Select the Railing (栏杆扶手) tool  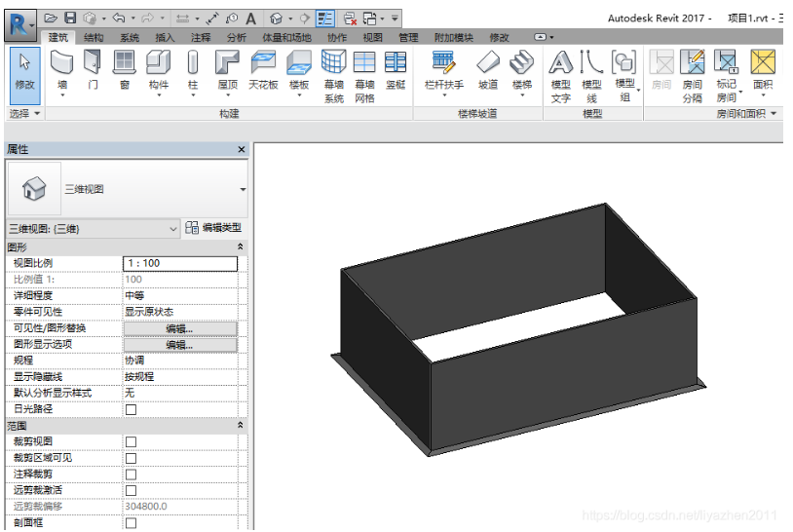pos(444,72)
